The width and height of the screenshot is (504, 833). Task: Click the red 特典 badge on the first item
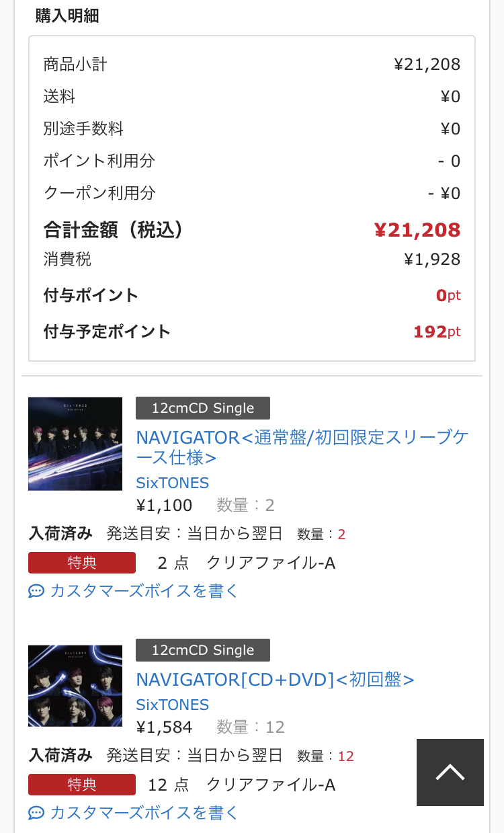click(82, 563)
